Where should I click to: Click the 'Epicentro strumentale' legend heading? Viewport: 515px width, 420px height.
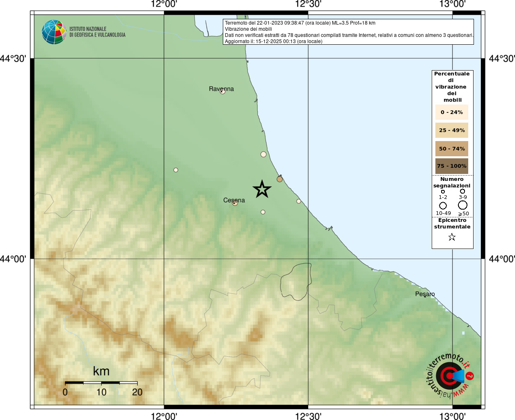tap(452, 224)
